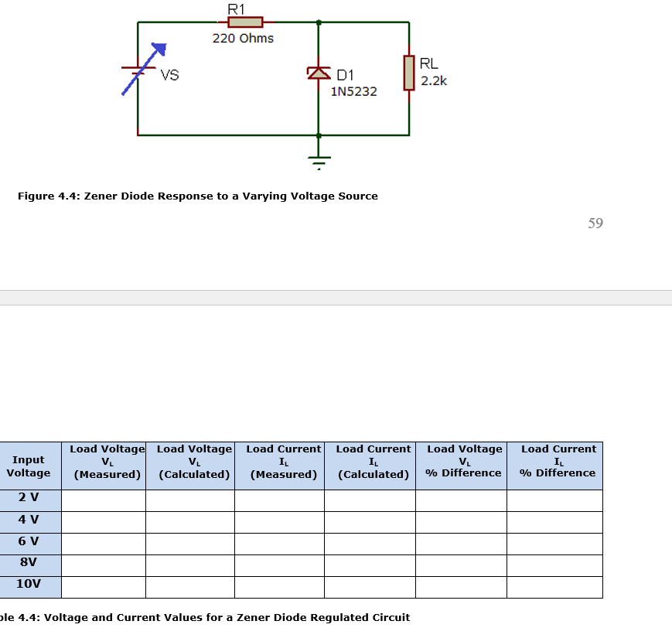Click the '10V' row label
Viewport: 672px width, 638px height.
click(29, 584)
